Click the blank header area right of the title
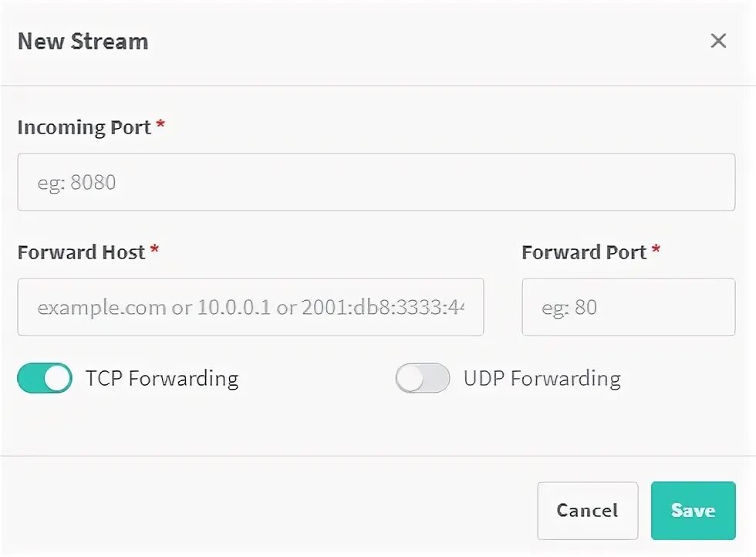756x557 pixels. (x=424, y=42)
